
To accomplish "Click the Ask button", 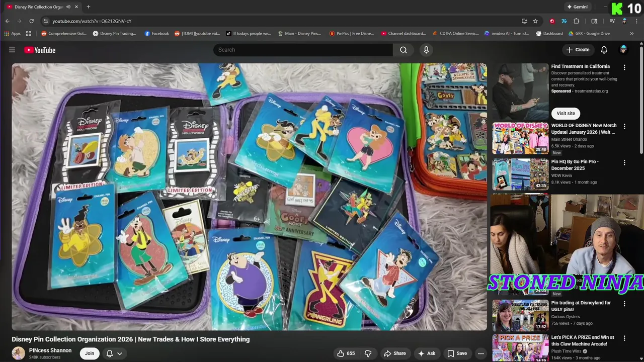I will (427, 353).
